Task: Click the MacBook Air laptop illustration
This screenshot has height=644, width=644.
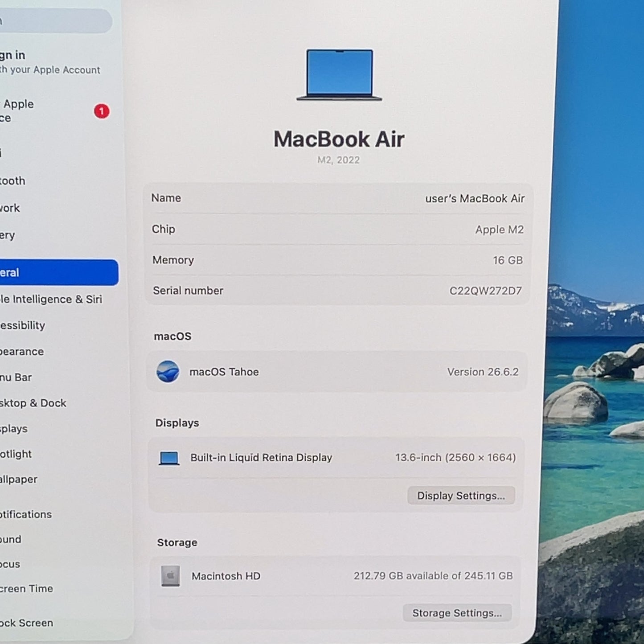Action: (x=339, y=74)
